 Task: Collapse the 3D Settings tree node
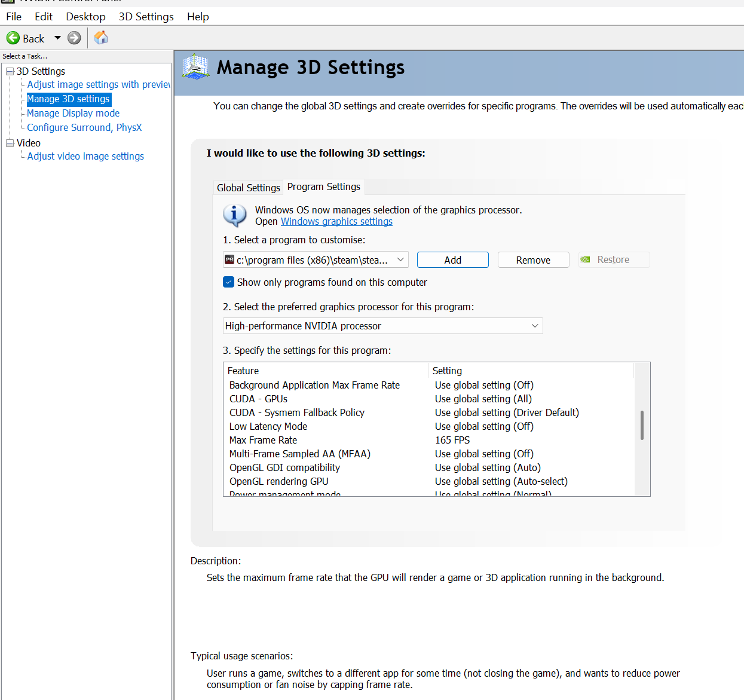pos(10,71)
